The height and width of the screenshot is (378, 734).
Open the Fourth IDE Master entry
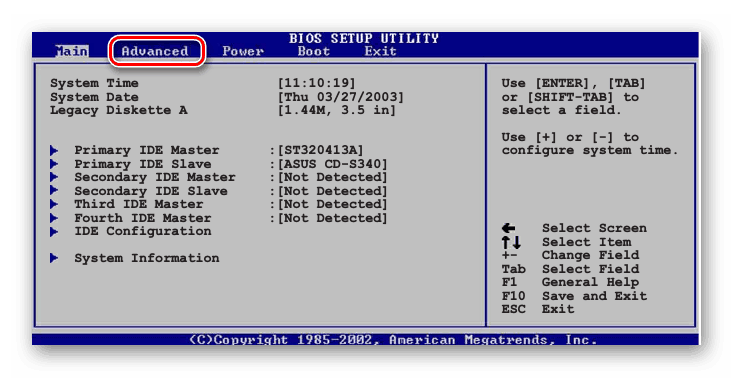click(143, 218)
